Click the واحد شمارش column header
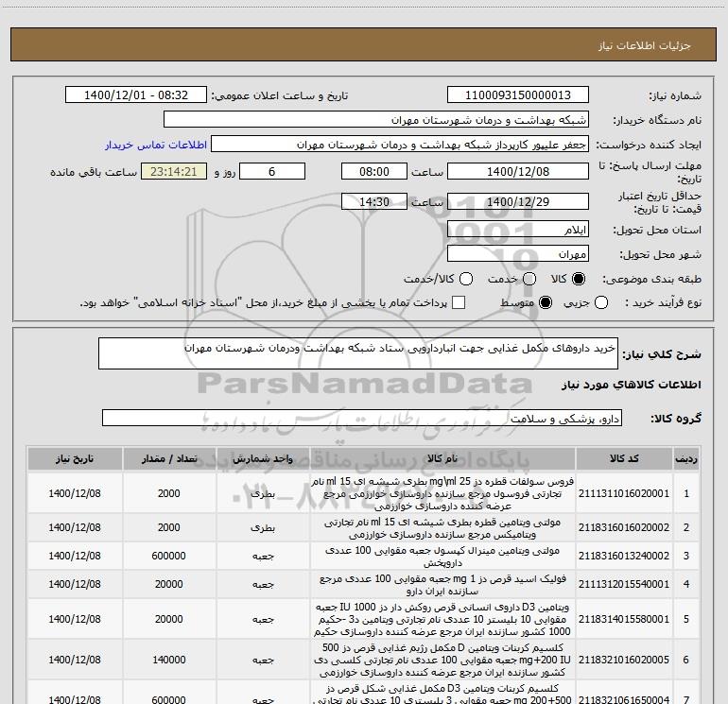This screenshot has height=704, width=728. [263, 458]
